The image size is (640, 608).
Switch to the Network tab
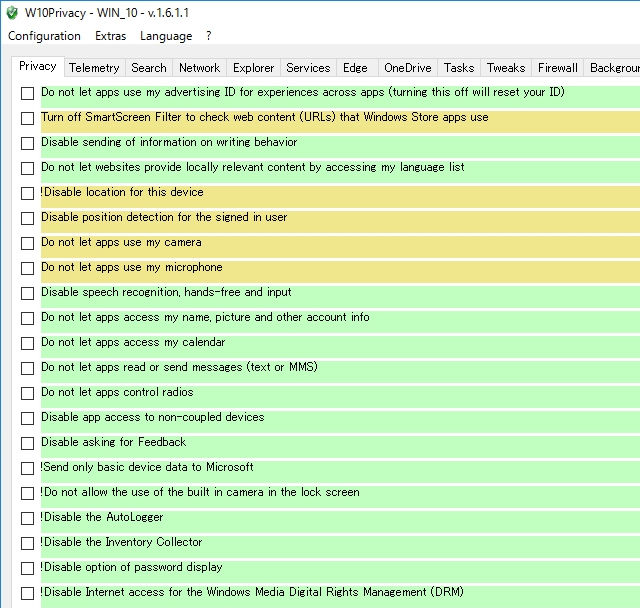(x=200, y=68)
